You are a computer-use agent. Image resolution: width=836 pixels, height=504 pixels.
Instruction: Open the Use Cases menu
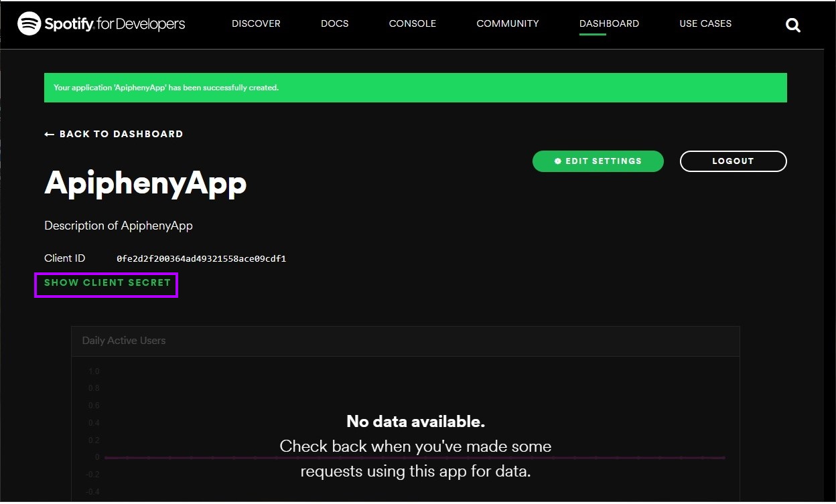click(705, 23)
